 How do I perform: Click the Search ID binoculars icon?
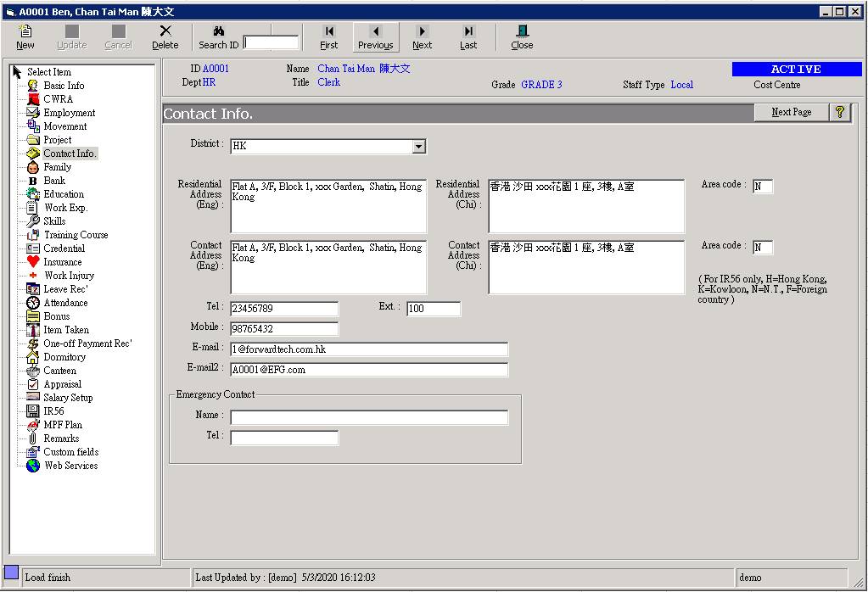[219, 31]
